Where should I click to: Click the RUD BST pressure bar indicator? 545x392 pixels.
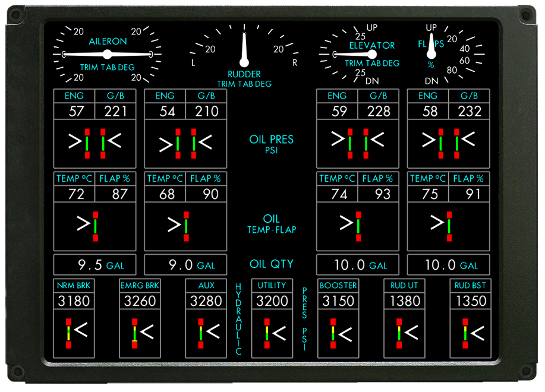click(x=465, y=333)
